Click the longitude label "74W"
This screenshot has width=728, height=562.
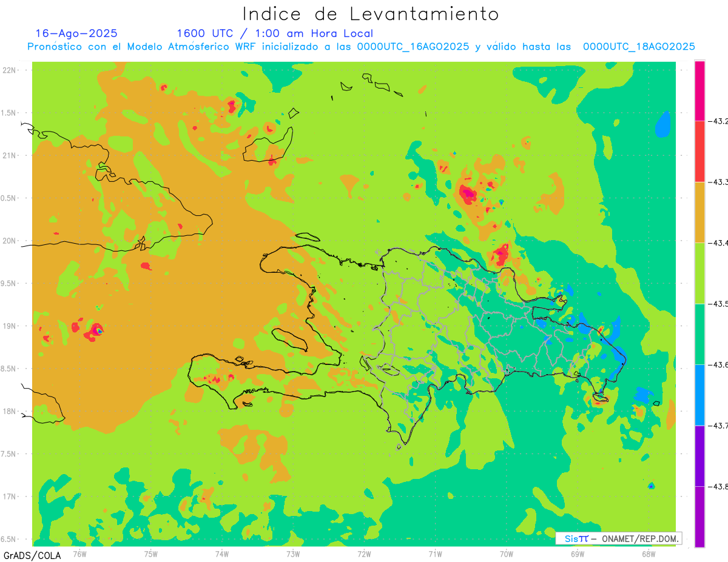coord(222,554)
